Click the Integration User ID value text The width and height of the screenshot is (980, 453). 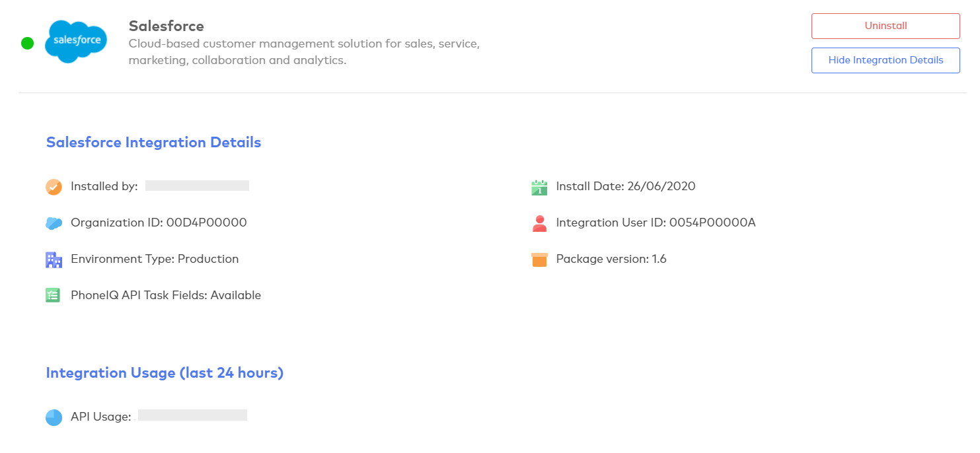712,223
